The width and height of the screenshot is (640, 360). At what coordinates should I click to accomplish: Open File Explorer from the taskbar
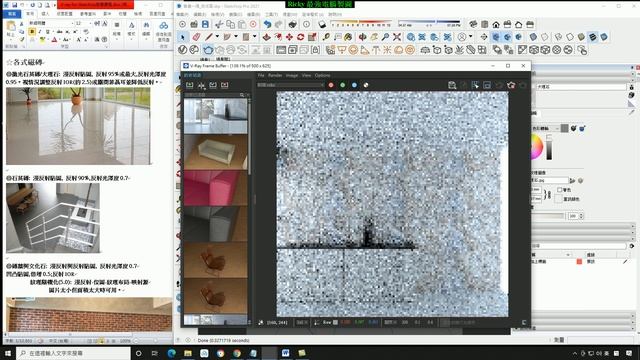188,353
